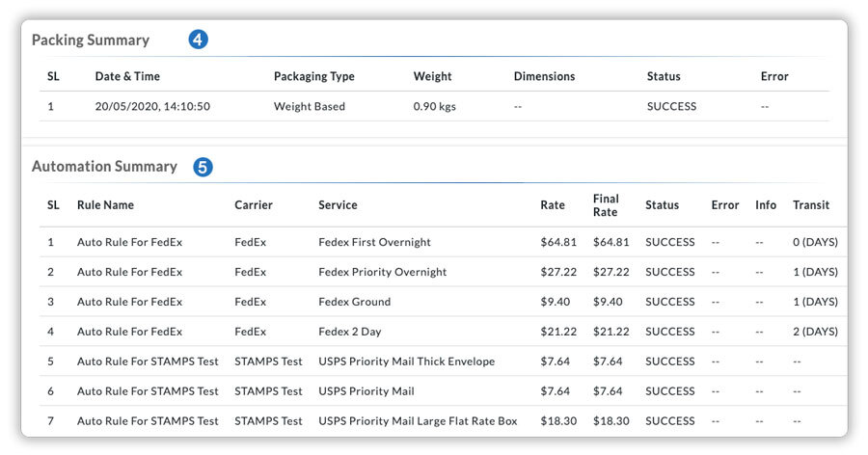This screenshot has width=868, height=455.
Task: Click the Transit column header
Action: click(x=811, y=204)
